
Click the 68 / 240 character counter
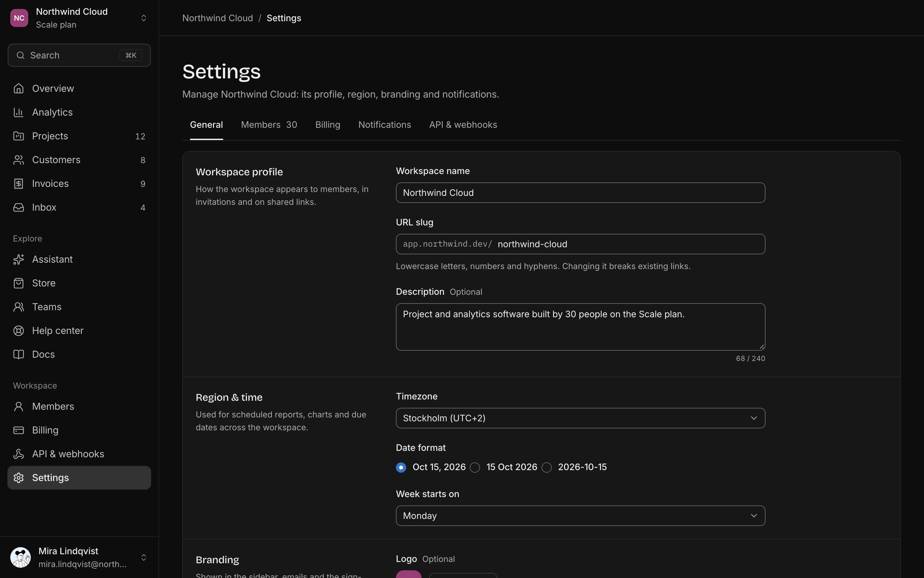click(750, 358)
